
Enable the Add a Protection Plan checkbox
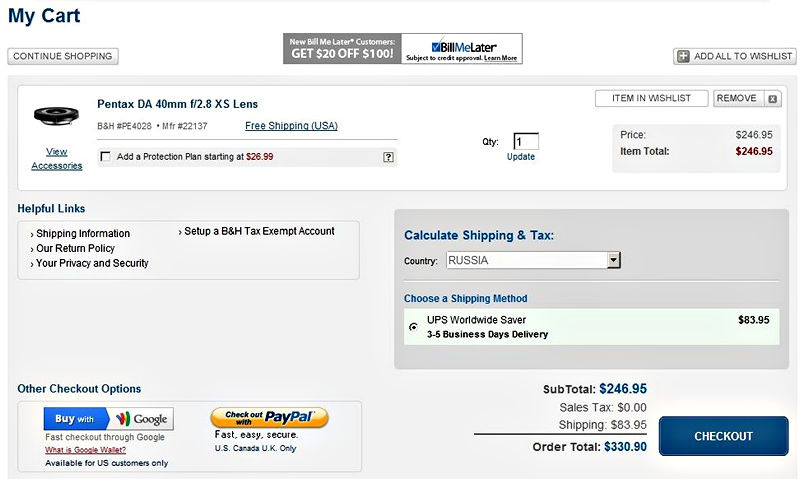click(106, 157)
